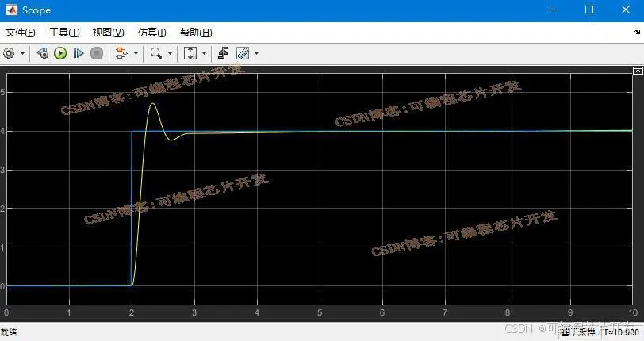Click the maximize axes icon above plot
Viewport: 644px width, 341px height.
coord(638,71)
